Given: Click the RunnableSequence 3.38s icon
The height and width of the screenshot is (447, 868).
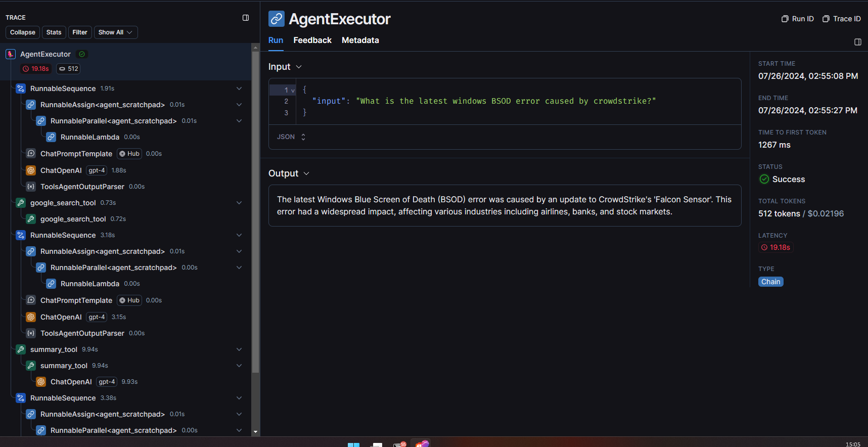Looking at the screenshot, I should [x=21, y=398].
